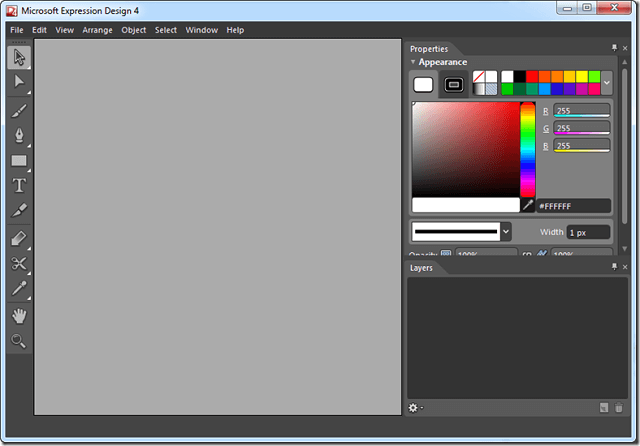
Task: Pin the Properties panel
Action: pyautogui.click(x=614, y=48)
